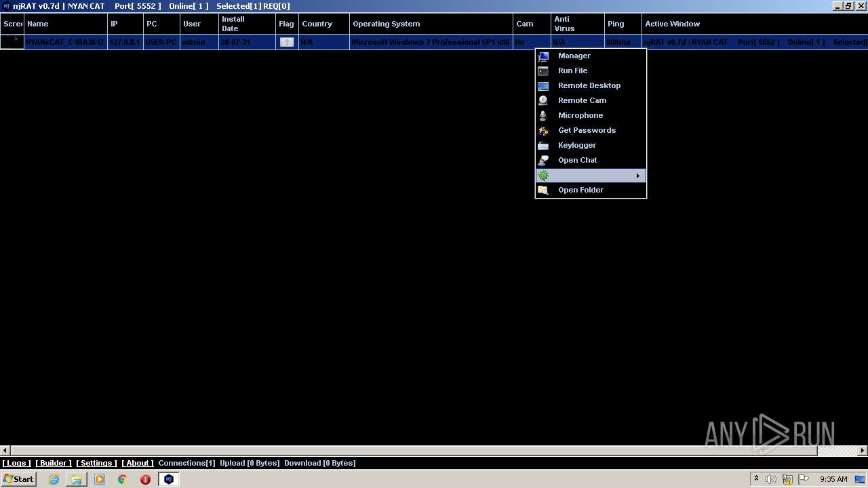
Task: Click the IP column header
Action: pyautogui.click(x=125, y=24)
